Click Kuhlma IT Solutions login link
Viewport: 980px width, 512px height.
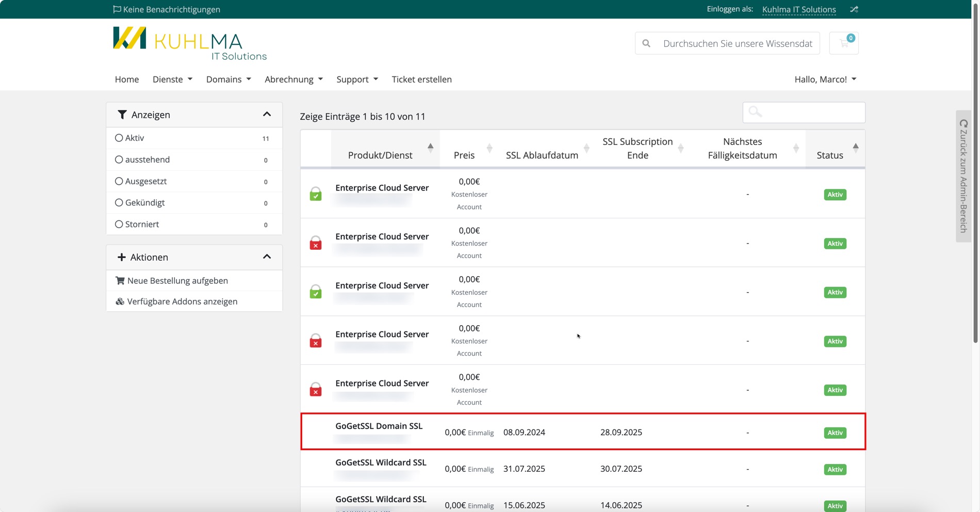click(x=799, y=9)
